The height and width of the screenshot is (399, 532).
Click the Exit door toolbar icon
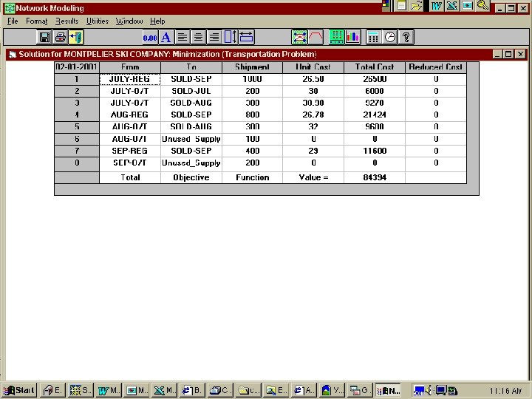76,37
